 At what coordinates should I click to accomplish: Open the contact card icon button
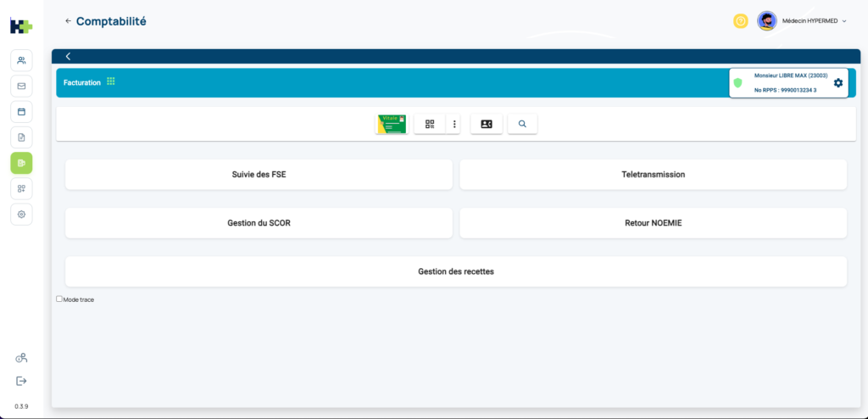(486, 124)
